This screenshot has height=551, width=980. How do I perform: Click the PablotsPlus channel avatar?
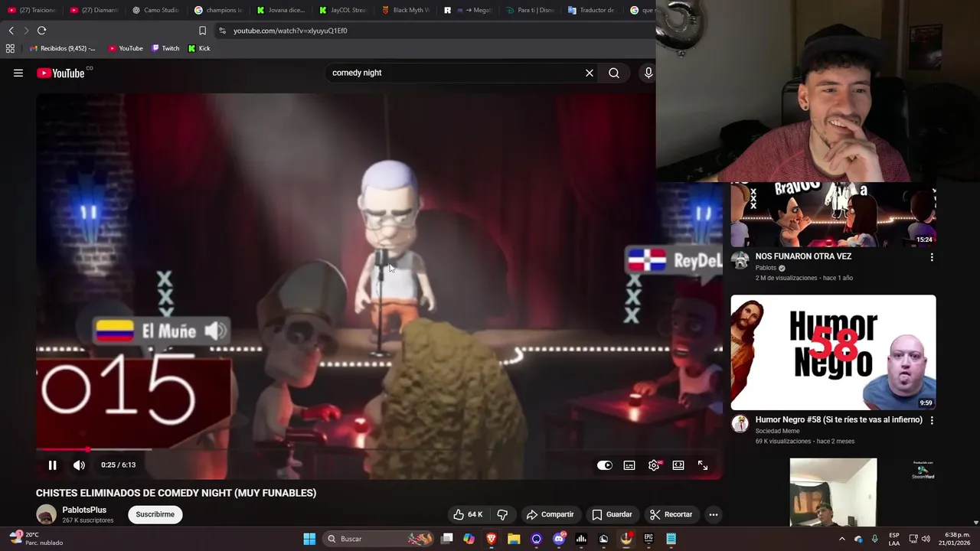47,514
